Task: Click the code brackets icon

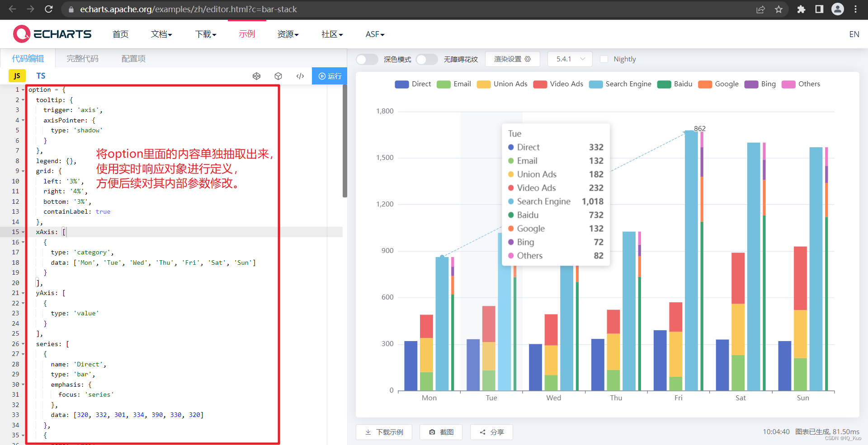Action: (x=300, y=76)
